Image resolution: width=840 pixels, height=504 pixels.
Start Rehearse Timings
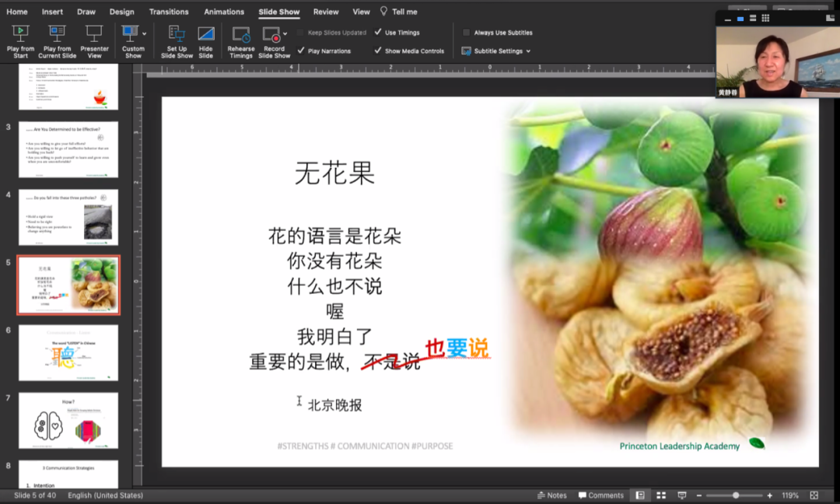coord(241,42)
